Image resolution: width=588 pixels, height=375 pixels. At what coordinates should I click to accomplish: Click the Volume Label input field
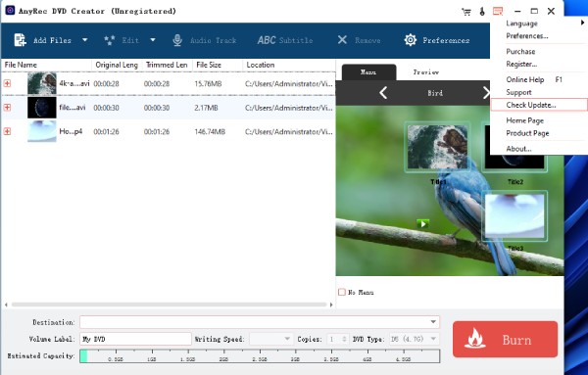click(135, 339)
